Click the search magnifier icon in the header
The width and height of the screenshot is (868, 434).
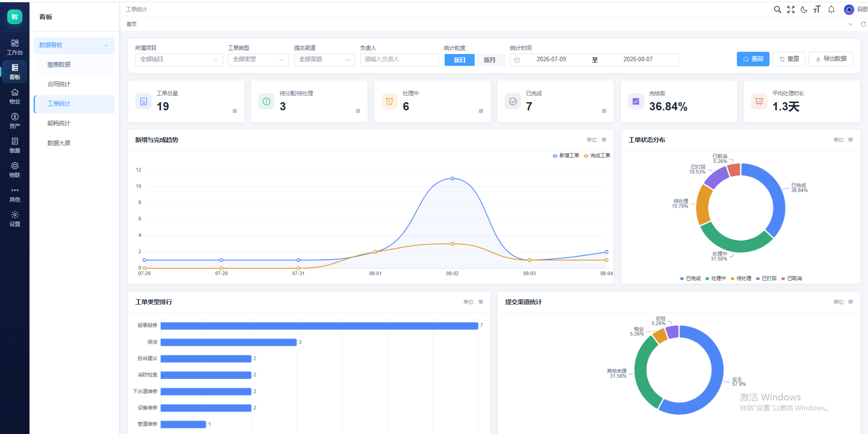[777, 10]
